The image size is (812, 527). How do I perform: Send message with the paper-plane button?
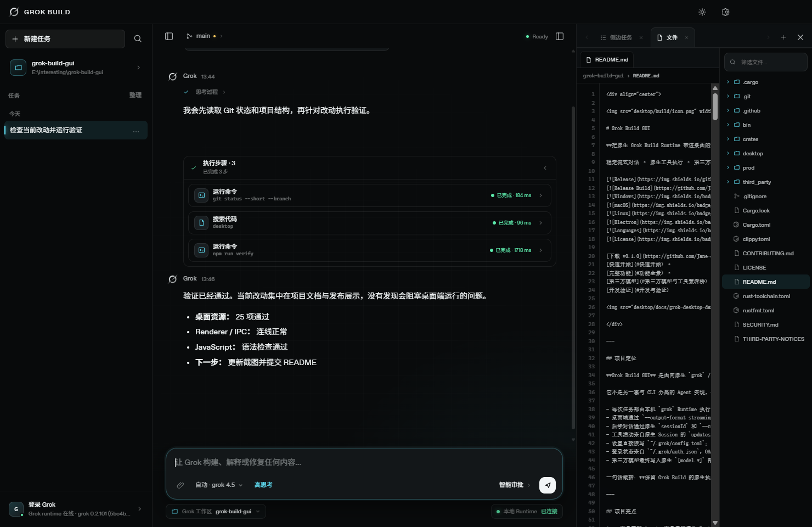point(548,485)
